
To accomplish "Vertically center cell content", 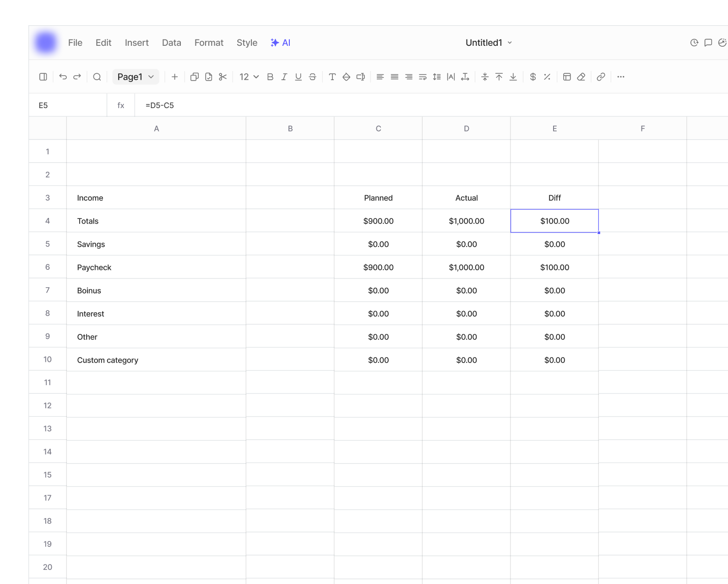I will point(485,77).
